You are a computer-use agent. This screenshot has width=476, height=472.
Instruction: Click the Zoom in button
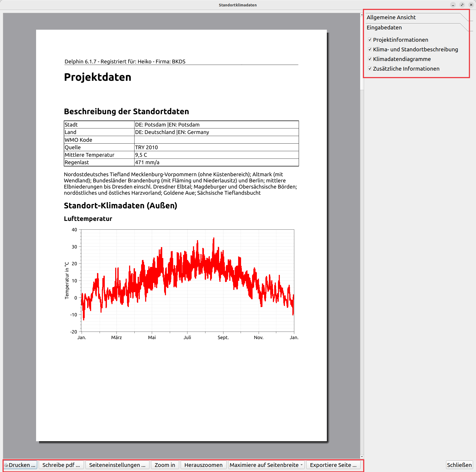coord(165,465)
